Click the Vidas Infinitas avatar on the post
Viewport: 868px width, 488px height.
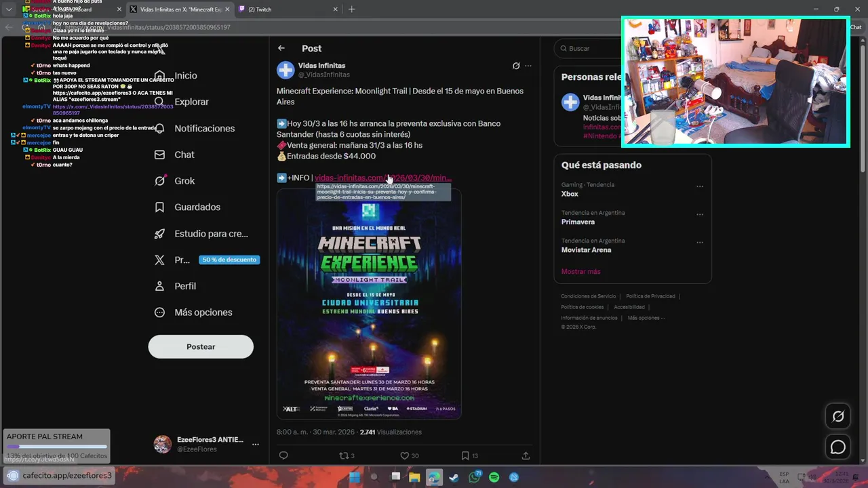tap(285, 70)
